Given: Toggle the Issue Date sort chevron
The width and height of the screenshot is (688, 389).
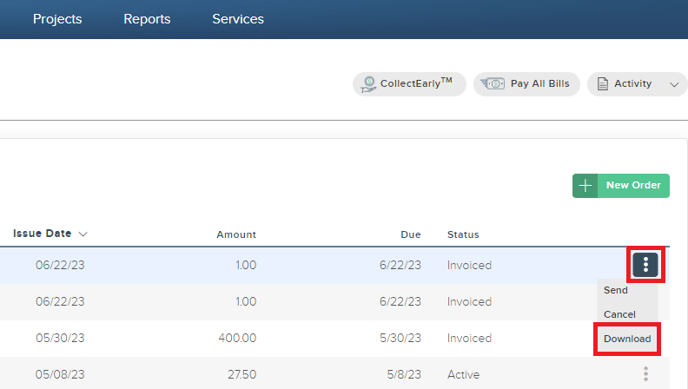Looking at the screenshot, I should 83,234.
